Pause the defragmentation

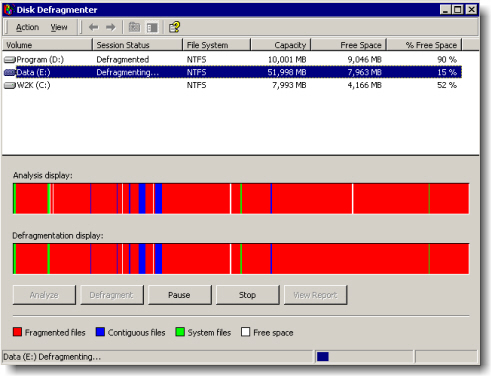(179, 295)
